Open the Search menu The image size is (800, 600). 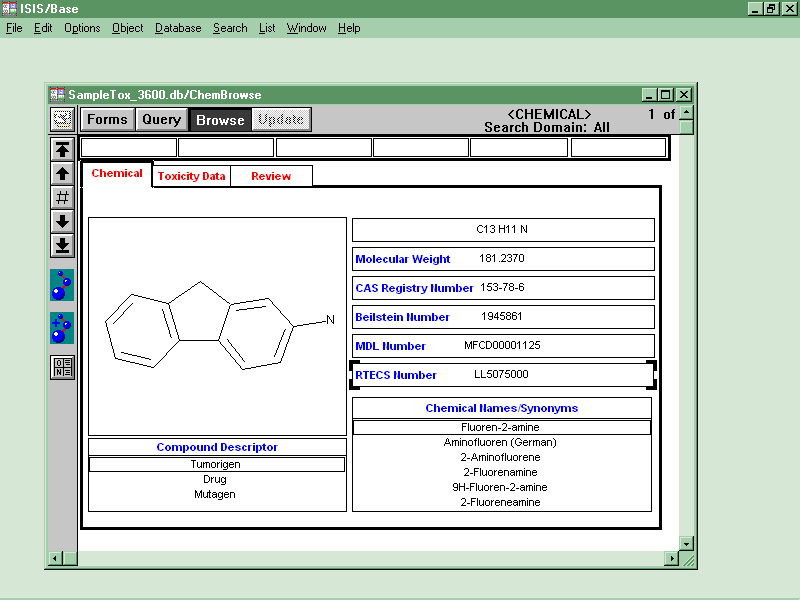pos(230,28)
